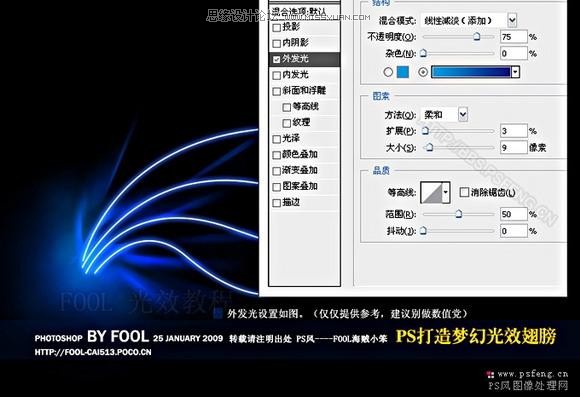Click the noise field showing 0
580x397 pixels.
click(513, 54)
